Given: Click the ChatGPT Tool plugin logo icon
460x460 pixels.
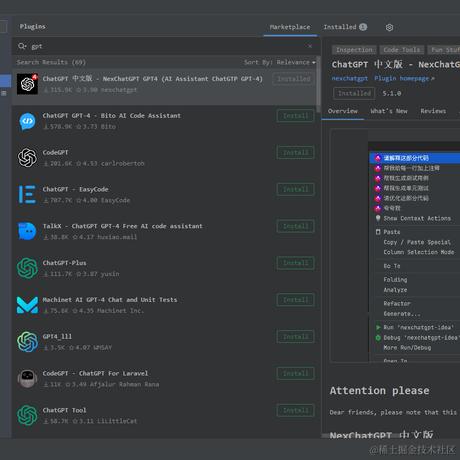Looking at the screenshot, I should pos(27,415).
